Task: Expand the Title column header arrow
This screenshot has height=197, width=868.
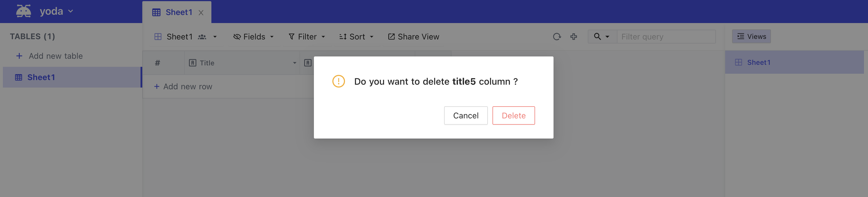Action: (x=295, y=63)
